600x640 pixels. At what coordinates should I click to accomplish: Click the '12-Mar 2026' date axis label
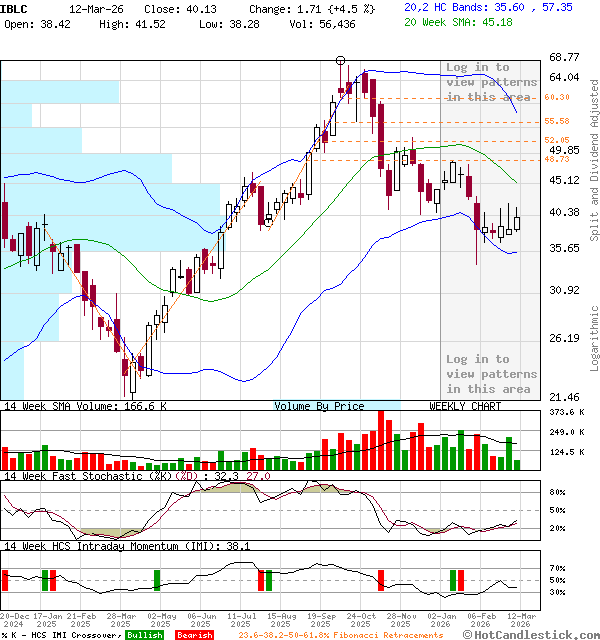click(520, 620)
